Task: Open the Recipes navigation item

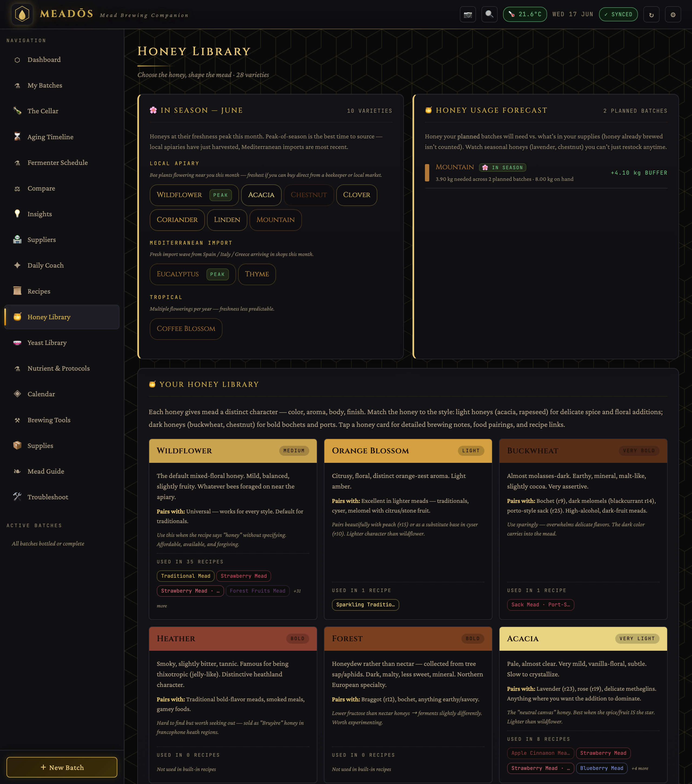Action: (62, 291)
